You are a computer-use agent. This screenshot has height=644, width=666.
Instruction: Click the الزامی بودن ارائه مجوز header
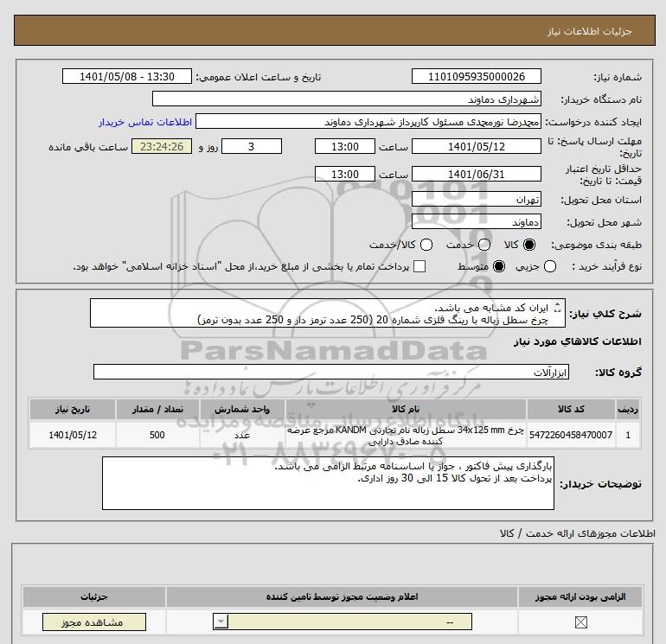tap(580, 596)
